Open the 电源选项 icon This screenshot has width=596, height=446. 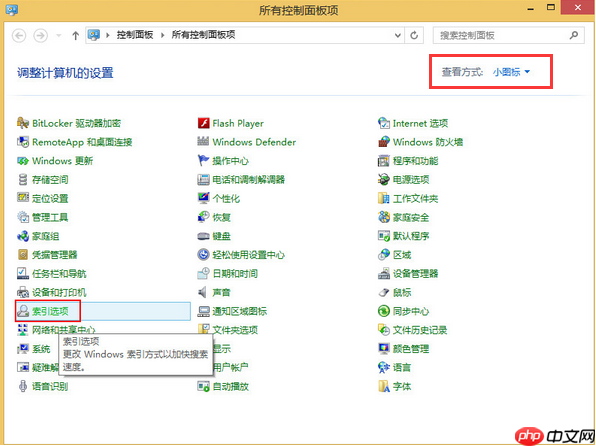click(x=384, y=179)
